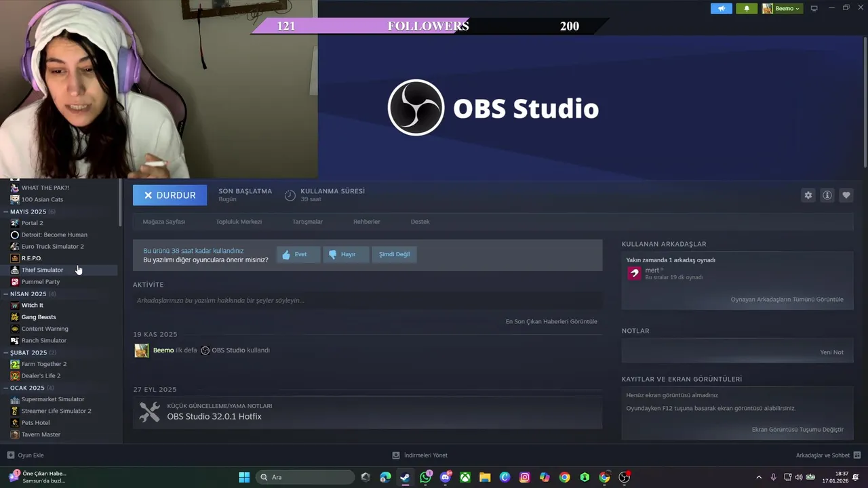The image size is (868, 488).
Task: Select Detroit: Become Human in the library
Action: [54, 235]
